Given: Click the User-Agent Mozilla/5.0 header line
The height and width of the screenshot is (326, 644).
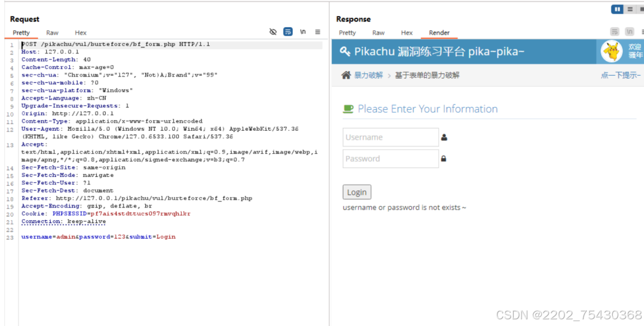Looking at the screenshot, I should pos(160,132).
